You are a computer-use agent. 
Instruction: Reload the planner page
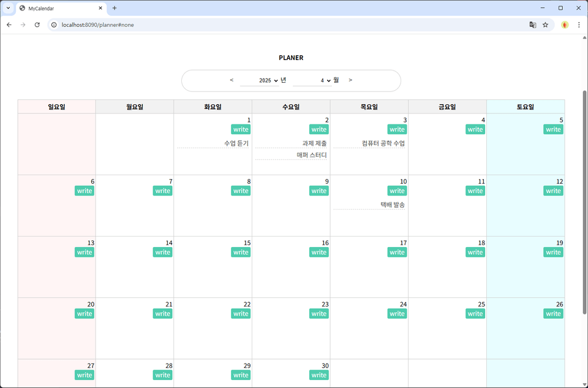(x=37, y=25)
